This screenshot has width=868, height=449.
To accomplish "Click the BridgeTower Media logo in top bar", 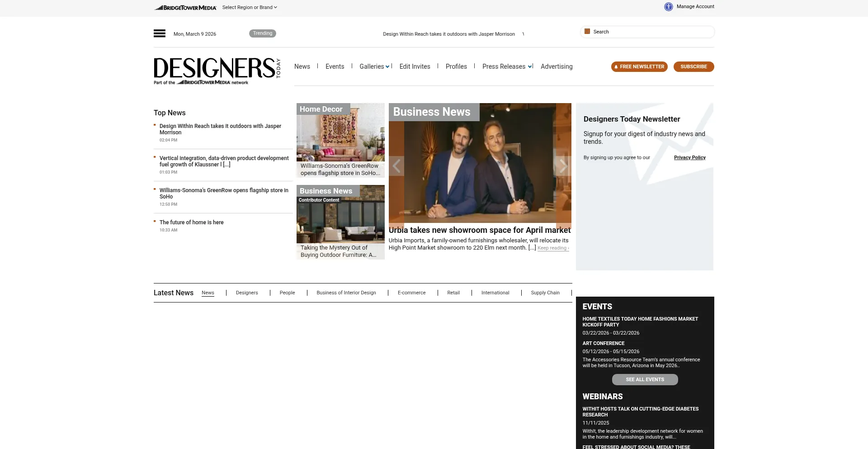I will (x=185, y=8).
